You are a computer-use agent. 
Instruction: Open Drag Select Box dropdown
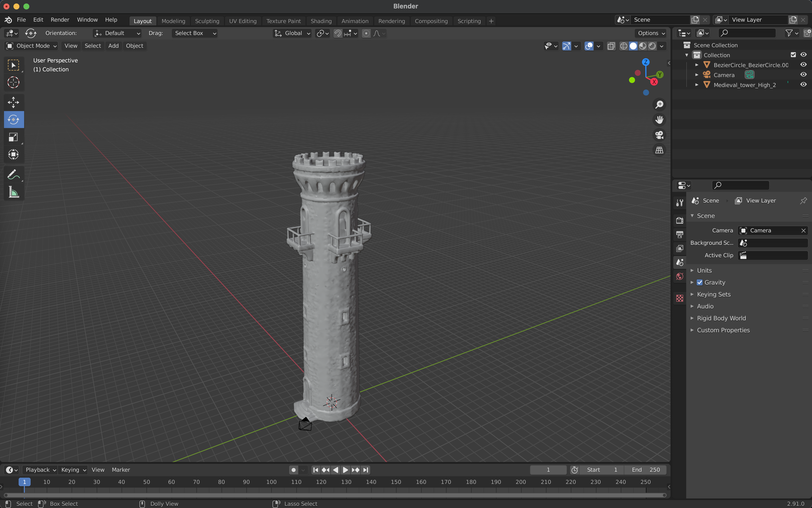click(x=195, y=33)
